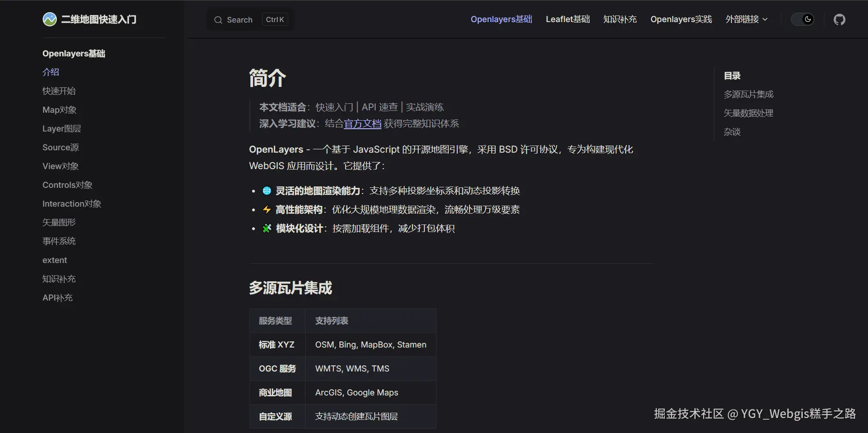The height and width of the screenshot is (433, 868).
Task: Click the site logo icon
Action: coord(49,19)
